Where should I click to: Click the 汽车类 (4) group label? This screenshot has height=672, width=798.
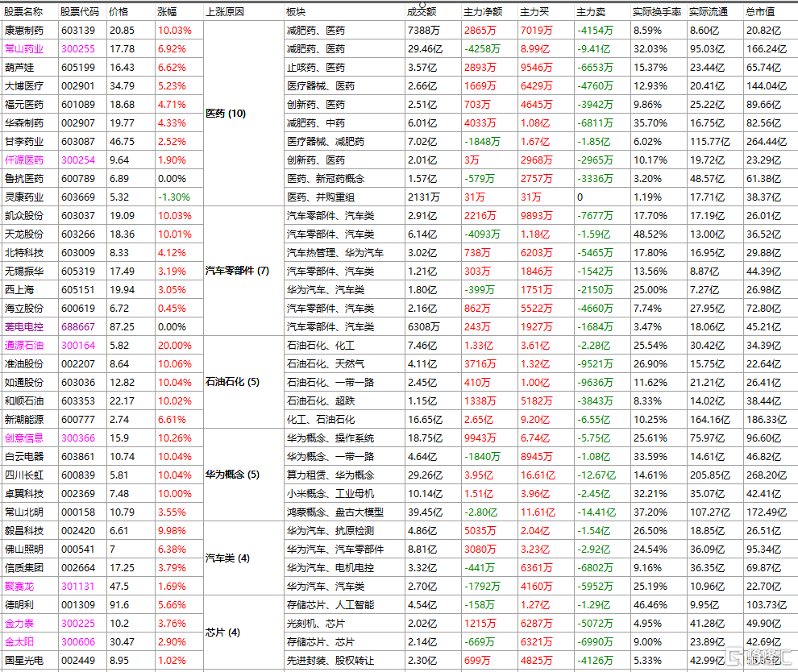227,558
